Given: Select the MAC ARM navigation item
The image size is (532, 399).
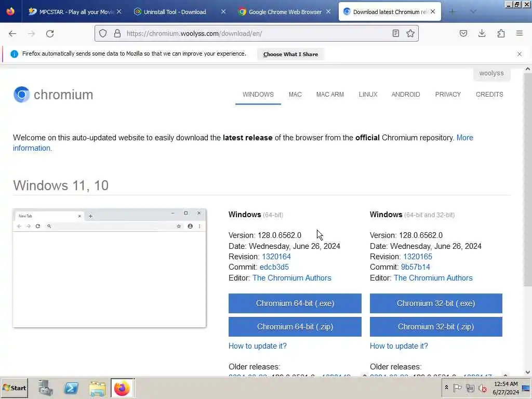Looking at the screenshot, I should (x=330, y=95).
